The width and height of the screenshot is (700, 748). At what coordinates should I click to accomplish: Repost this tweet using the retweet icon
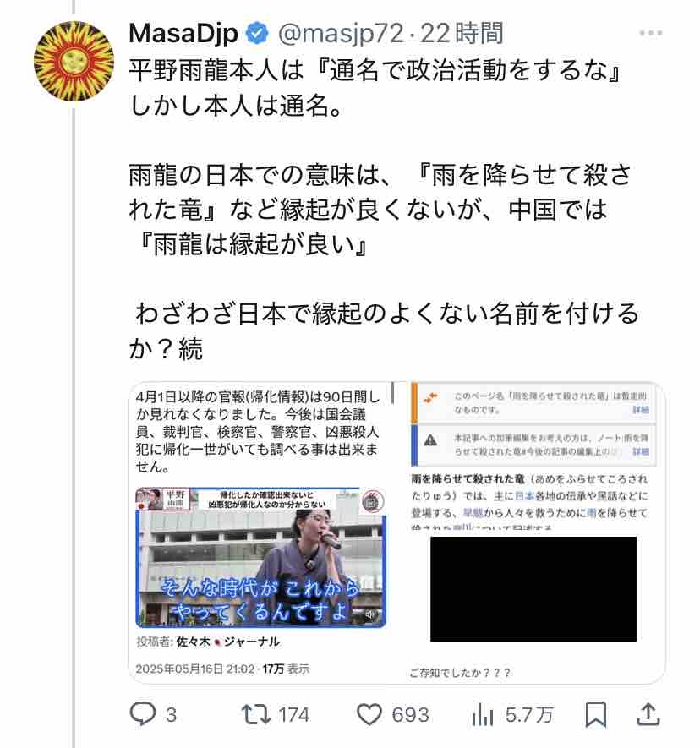256,714
